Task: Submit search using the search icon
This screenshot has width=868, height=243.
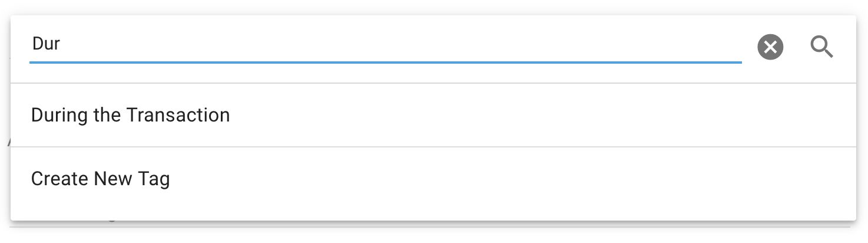Action: 821,47
